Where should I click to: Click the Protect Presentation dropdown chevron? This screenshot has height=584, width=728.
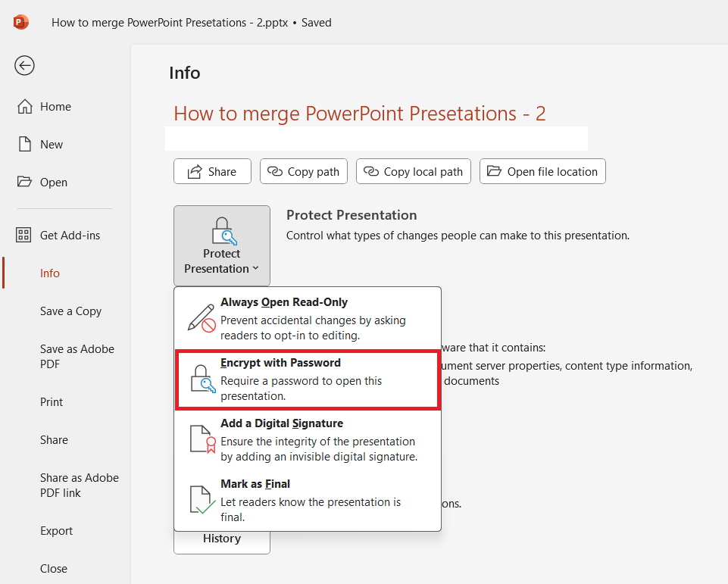tap(255, 268)
